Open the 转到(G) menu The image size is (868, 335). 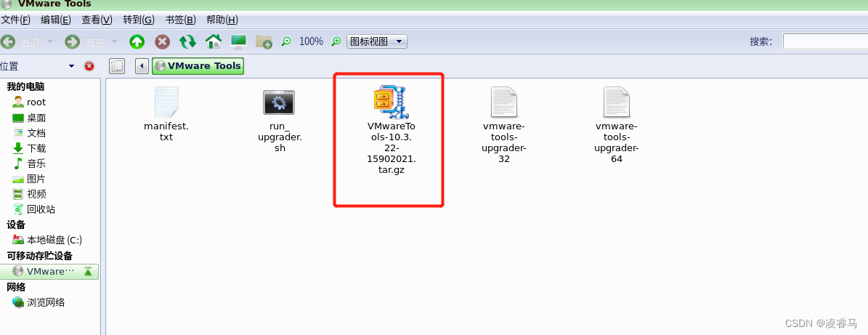click(x=139, y=20)
